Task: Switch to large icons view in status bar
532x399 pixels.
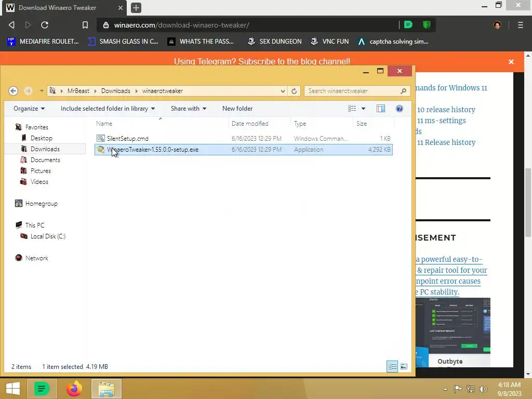Action: [x=403, y=366]
